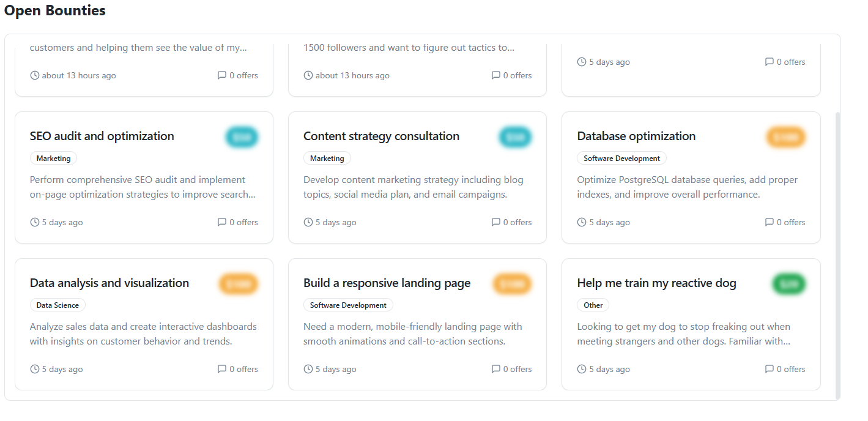The image size is (868, 421).
Task: Click the offers chat icon on Content strategy consultation
Action: (x=495, y=222)
